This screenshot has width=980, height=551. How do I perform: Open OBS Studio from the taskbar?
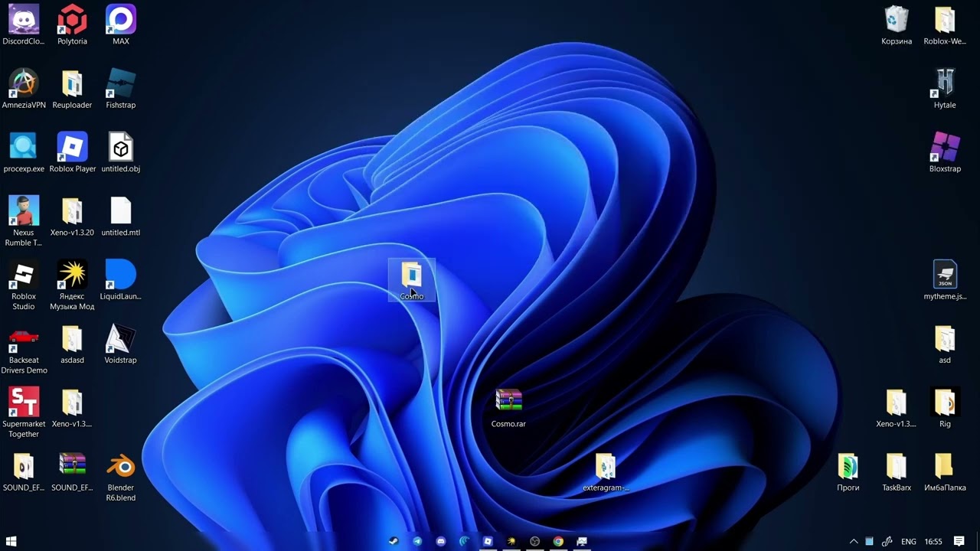click(x=535, y=541)
